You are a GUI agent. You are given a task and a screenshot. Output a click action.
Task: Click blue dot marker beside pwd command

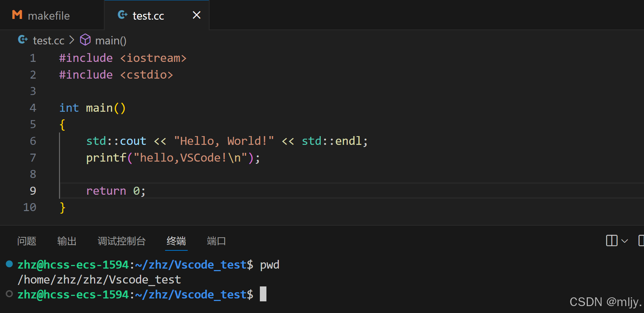9,264
